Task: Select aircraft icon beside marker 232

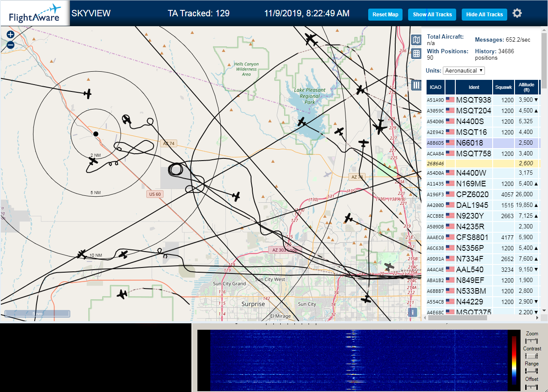Action: pos(360,90)
